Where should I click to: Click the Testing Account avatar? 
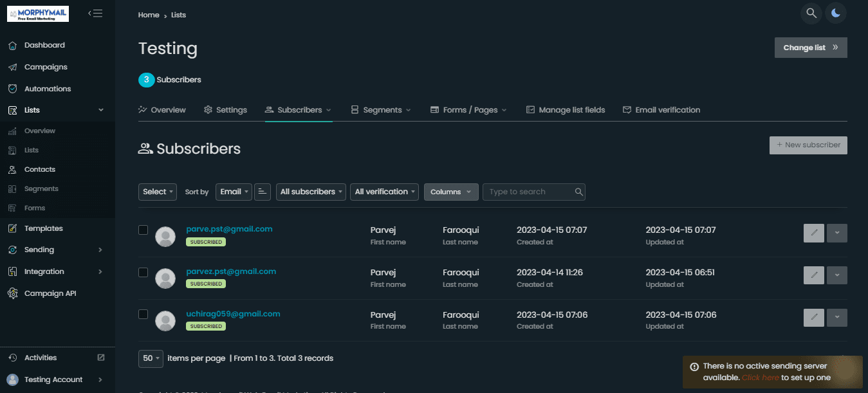[13, 379]
